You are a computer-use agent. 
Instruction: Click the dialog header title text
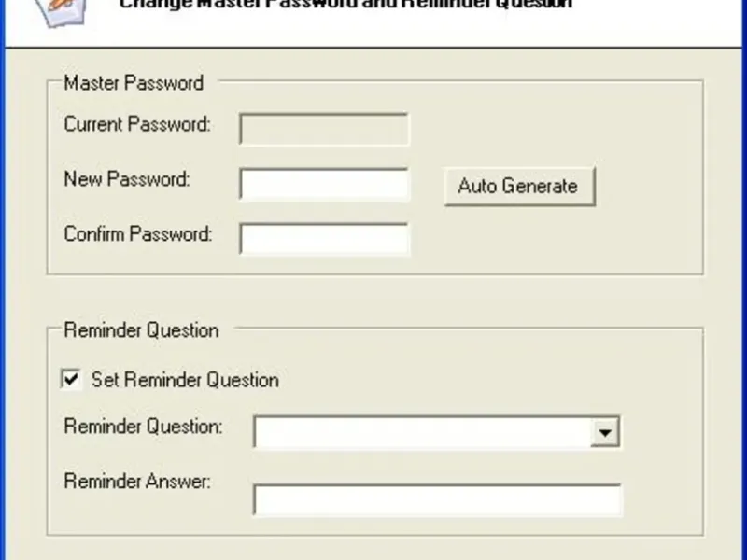point(345,5)
